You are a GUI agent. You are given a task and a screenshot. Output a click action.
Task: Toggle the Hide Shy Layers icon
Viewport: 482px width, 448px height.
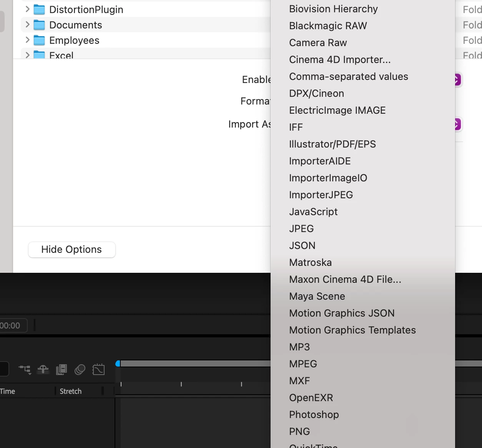(x=43, y=370)
